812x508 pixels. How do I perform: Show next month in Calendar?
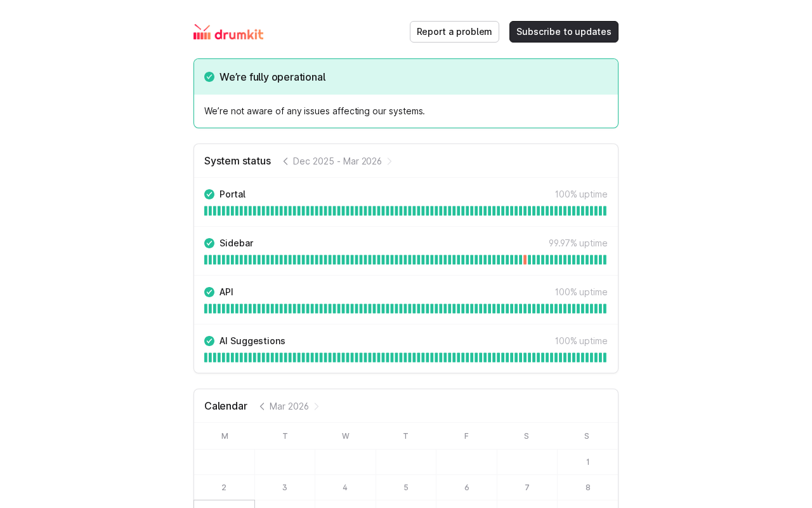point(317,406)
